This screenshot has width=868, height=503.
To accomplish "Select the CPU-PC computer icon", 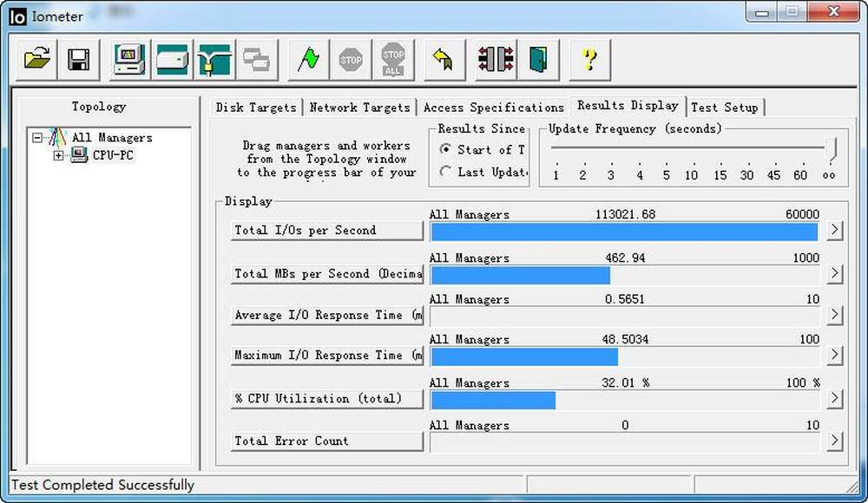I will [x=79, y=155].
